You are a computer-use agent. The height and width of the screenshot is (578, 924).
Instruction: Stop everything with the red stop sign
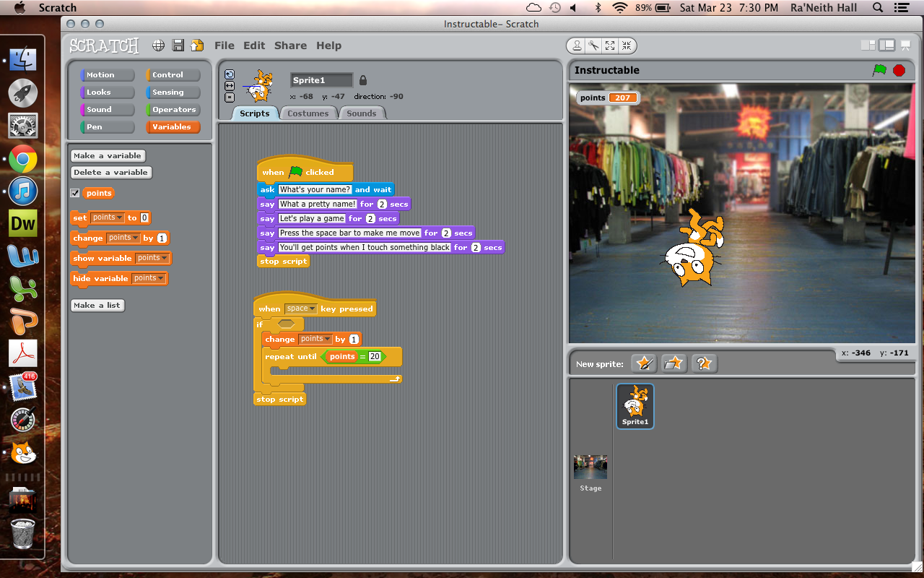pyautogui.click(x=899, y=70)
